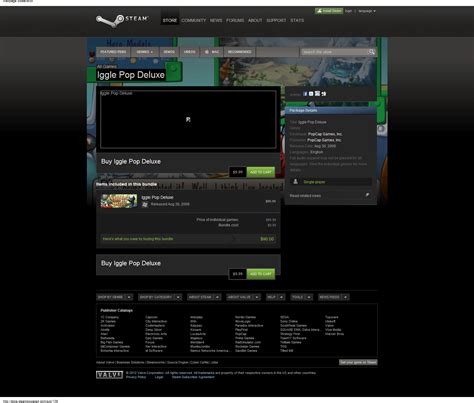Click Install Steam button
Screen dimensions: 474x403
pyautogui.click(x=329, y=11)
